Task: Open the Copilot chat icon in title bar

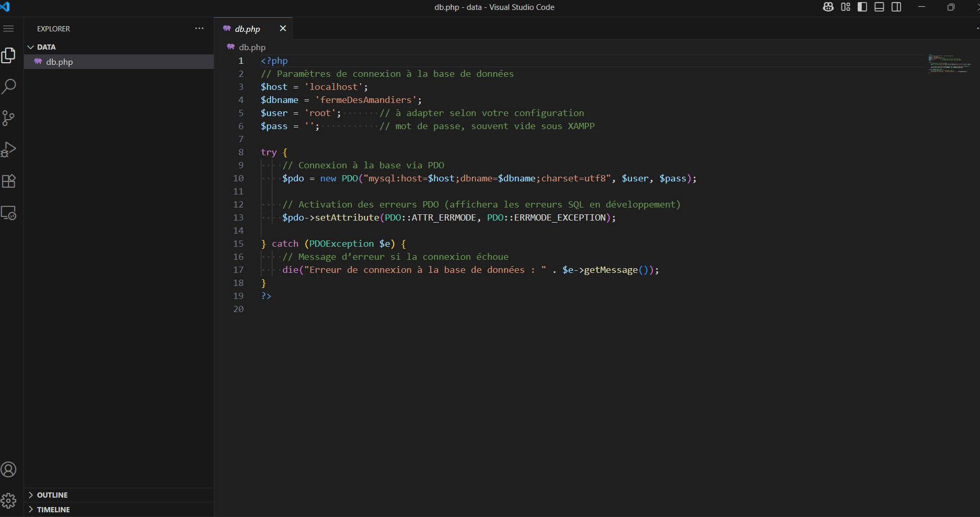Action: (828, 7)
